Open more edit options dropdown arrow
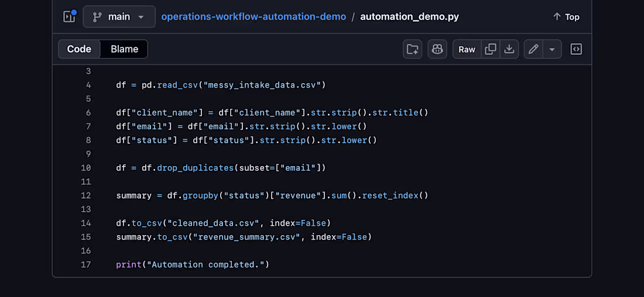644x297 pixels. coord(553,49)
